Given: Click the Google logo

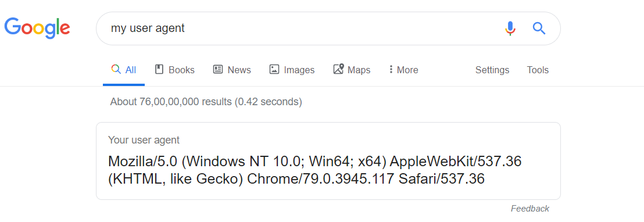Looking at the screenshot, I should [37, 27].
